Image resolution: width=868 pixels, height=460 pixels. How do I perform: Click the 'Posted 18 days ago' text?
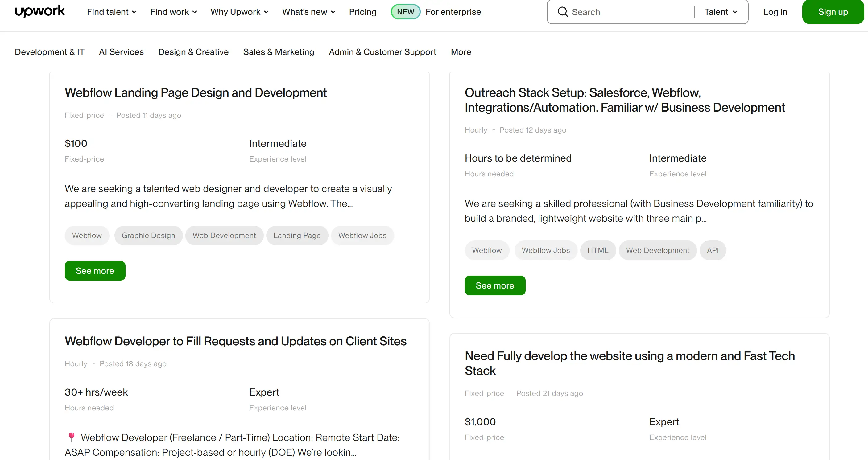coord(133,364)
